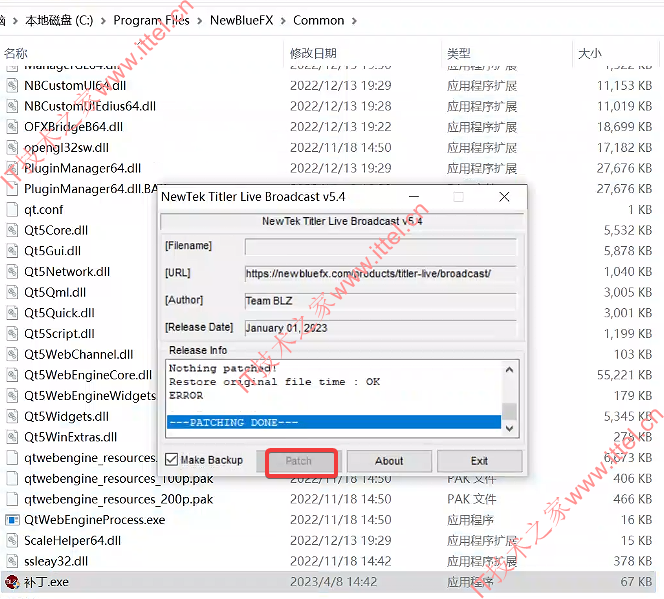Click the OFXBridgeB64.dll file icon

(x=12, y=127)
